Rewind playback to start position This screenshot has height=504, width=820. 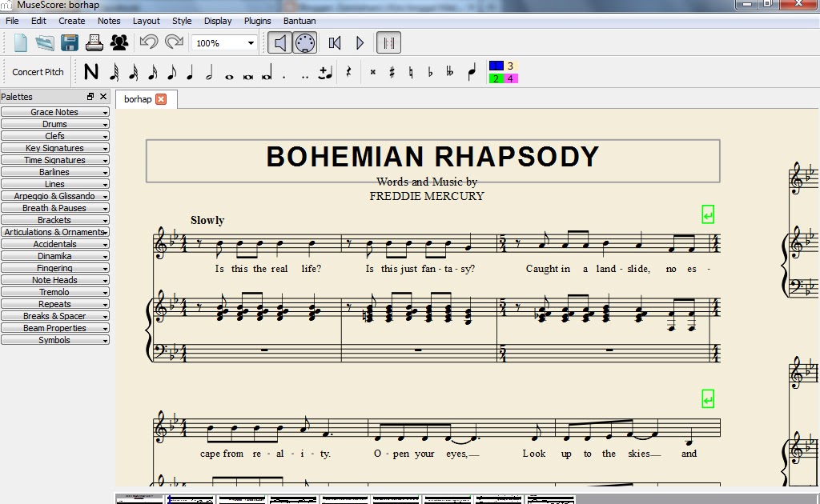pyautogui.click(x=335, y=43)
